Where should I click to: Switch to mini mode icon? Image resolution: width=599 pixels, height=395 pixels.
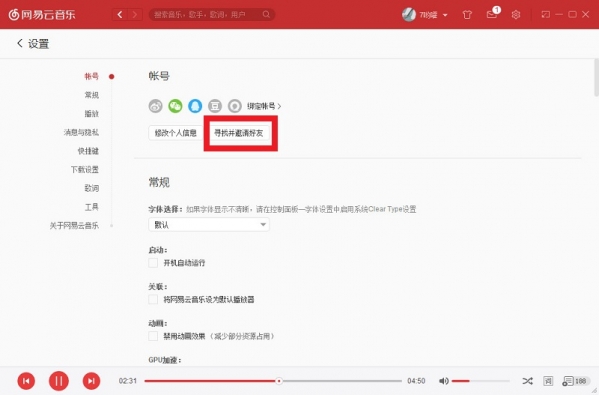click(x=546, y=15)
